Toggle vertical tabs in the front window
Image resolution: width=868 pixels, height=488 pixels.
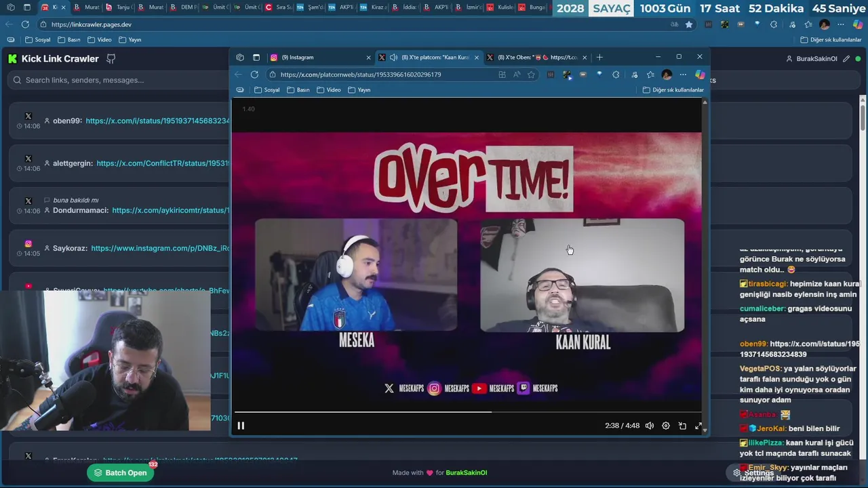tap(256, 58)
